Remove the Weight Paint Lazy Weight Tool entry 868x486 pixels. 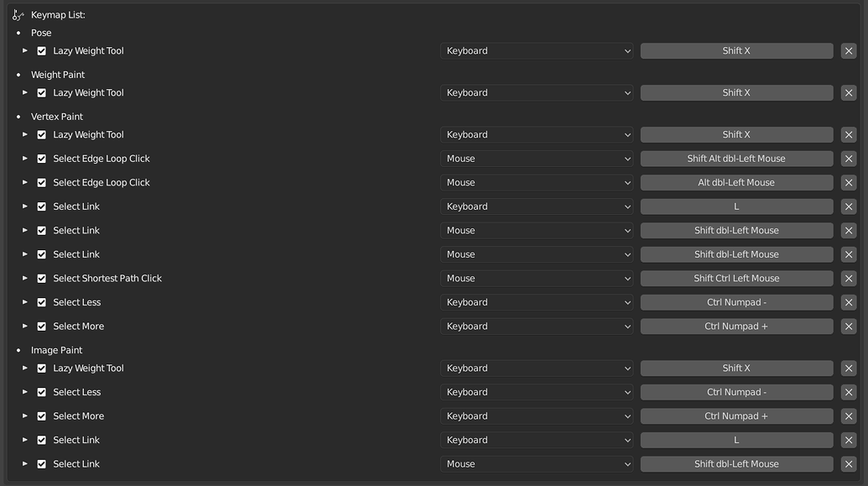[x=849, y=93]
